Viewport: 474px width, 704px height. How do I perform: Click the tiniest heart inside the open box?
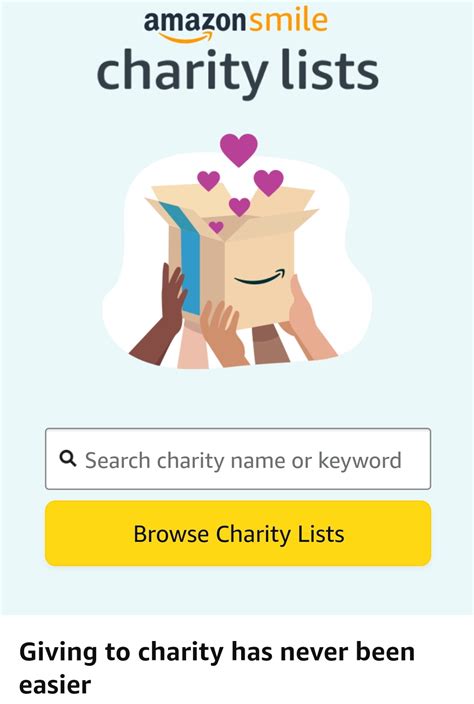[216, 227]
